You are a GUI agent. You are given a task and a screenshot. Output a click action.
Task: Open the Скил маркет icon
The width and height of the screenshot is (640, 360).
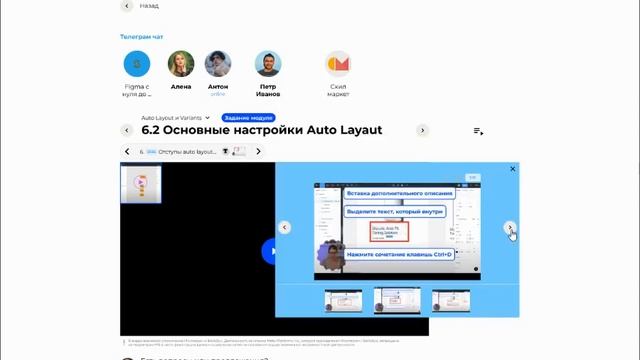point(338,64)
